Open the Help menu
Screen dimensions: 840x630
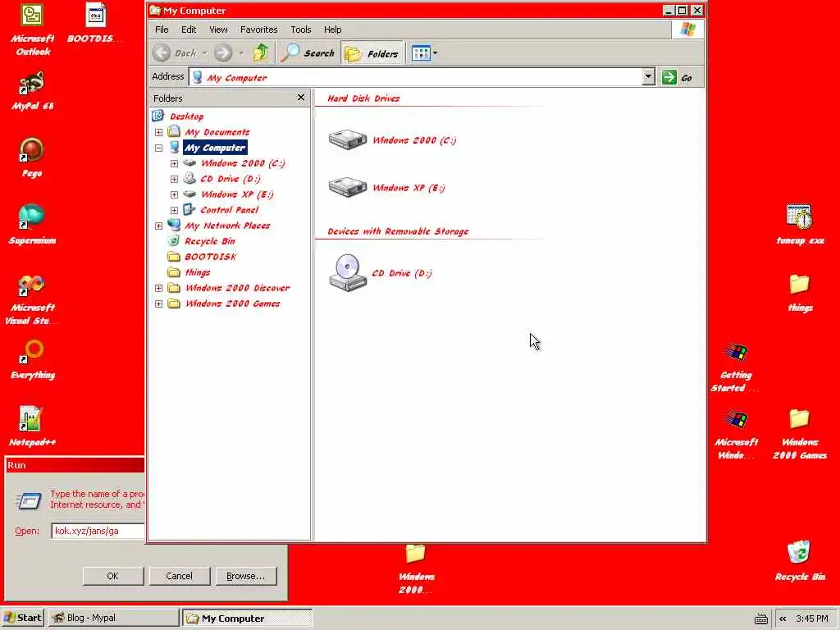(332, 30)
